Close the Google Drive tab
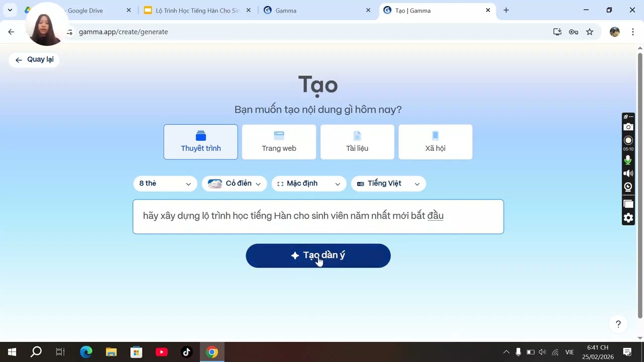 (129, 10)
